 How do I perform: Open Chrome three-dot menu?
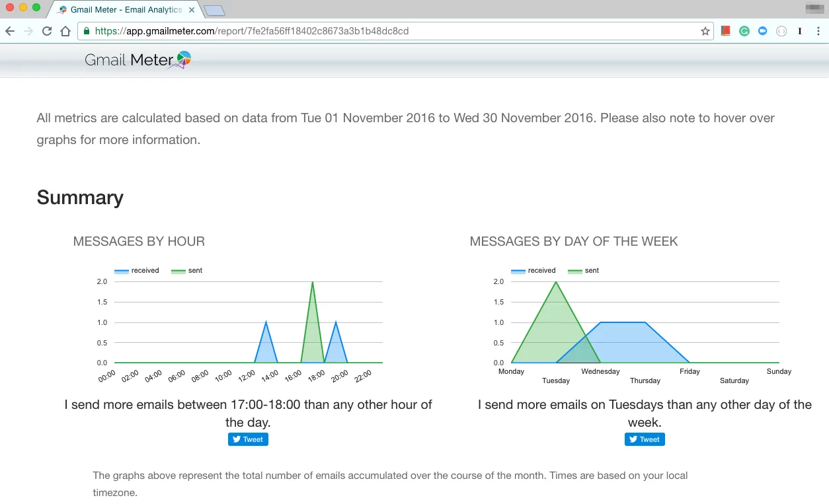(x=818, y=31)
